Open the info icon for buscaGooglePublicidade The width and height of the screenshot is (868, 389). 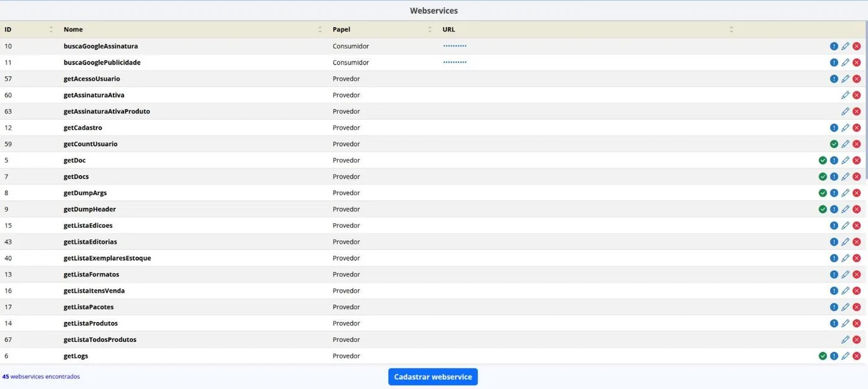(834, 63)
